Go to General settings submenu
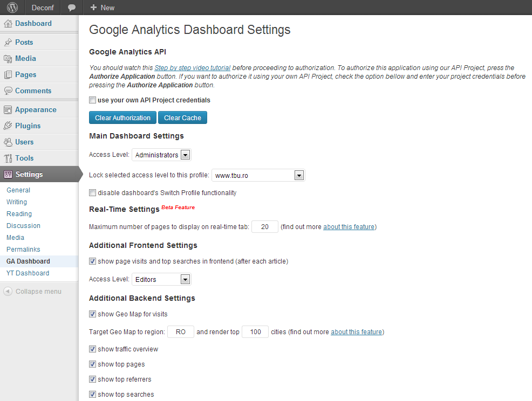Screen dimensions: 532x401 [x=18, y=190]
